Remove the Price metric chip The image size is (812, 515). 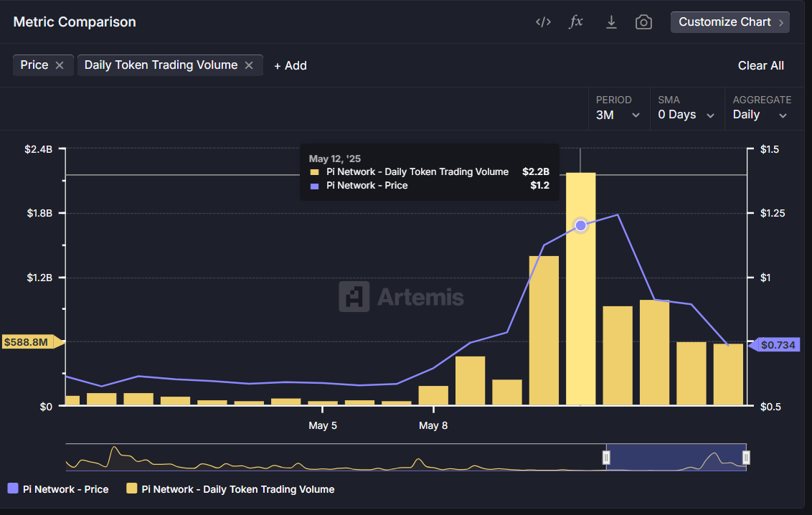point(60,65)
